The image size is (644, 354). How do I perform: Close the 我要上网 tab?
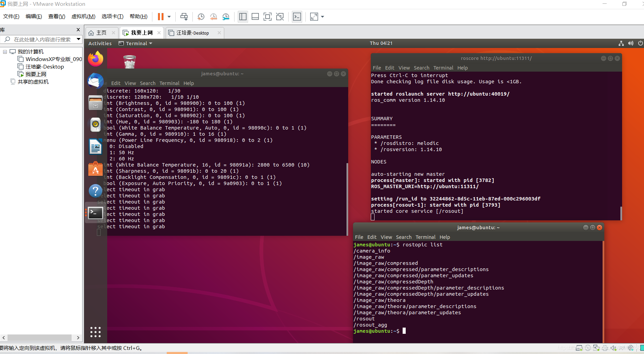tap(159, 33)
